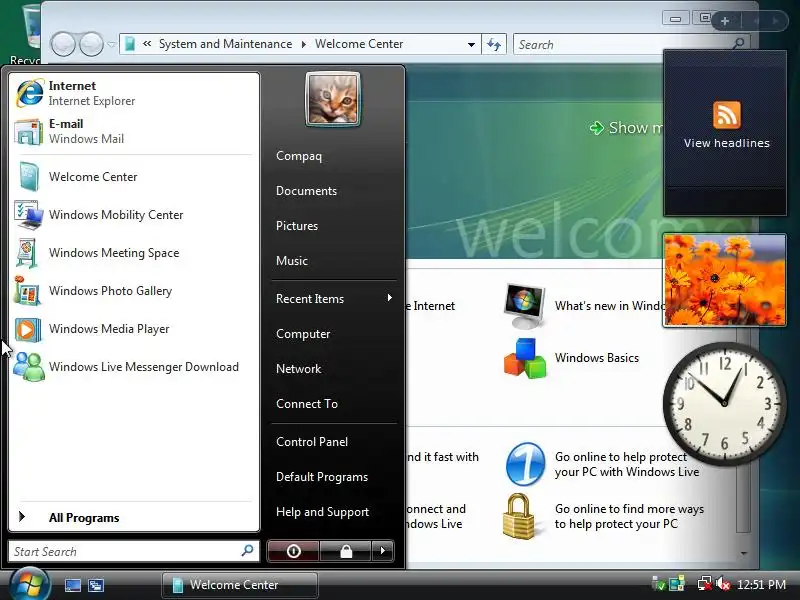The width and height of the screenshot is (800, 600).
Task: Click Show Desktop icon in Quick Launch
Action: (72, 585)
